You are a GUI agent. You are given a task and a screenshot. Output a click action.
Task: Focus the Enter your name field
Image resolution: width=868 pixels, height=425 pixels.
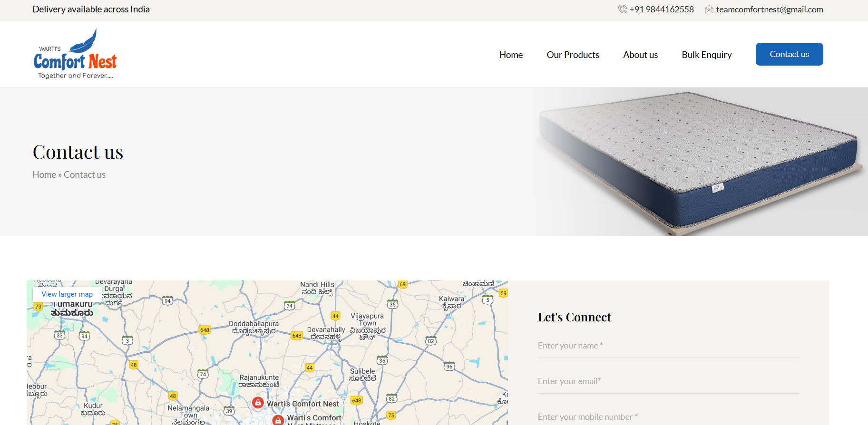click(x=668, y=346)
